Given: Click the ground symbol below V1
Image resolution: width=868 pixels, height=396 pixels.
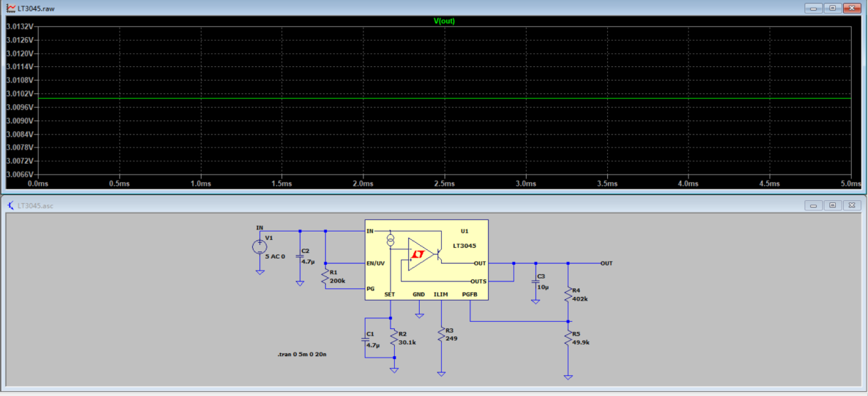Looking at the screenshot, I should coord(260,272).
